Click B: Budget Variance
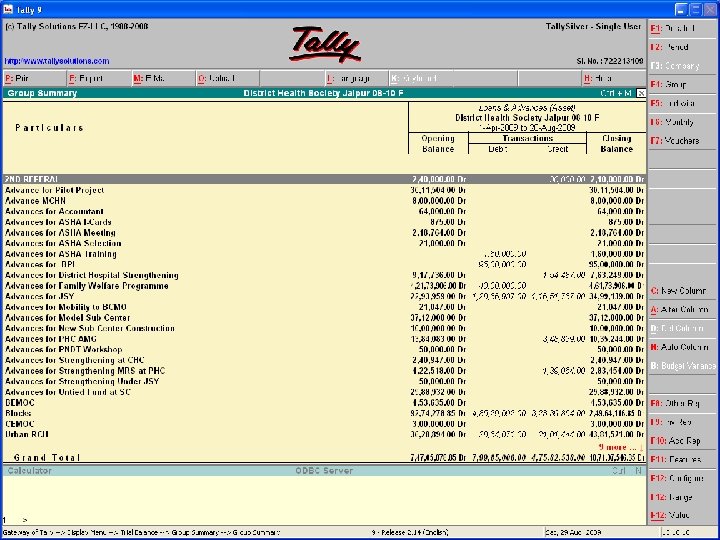The height and width of the screenshot is (540, 720). (x=682, y=366)
